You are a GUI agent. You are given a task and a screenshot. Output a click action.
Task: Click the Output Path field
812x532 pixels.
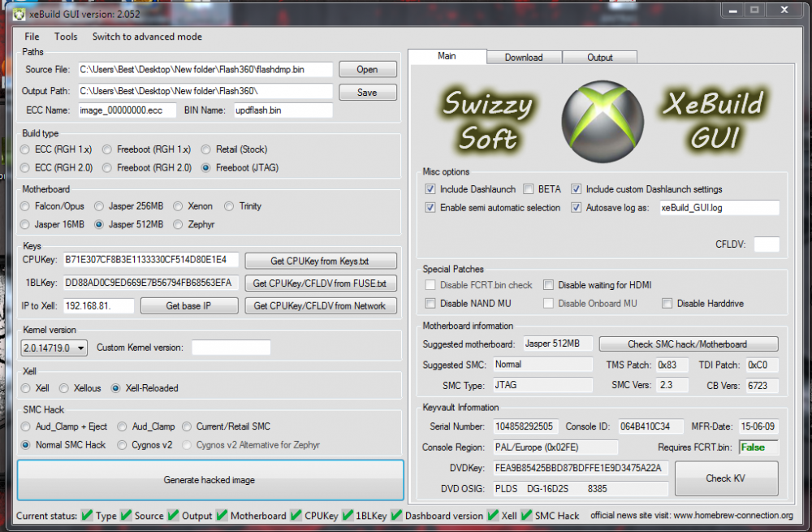pos(205,91)
